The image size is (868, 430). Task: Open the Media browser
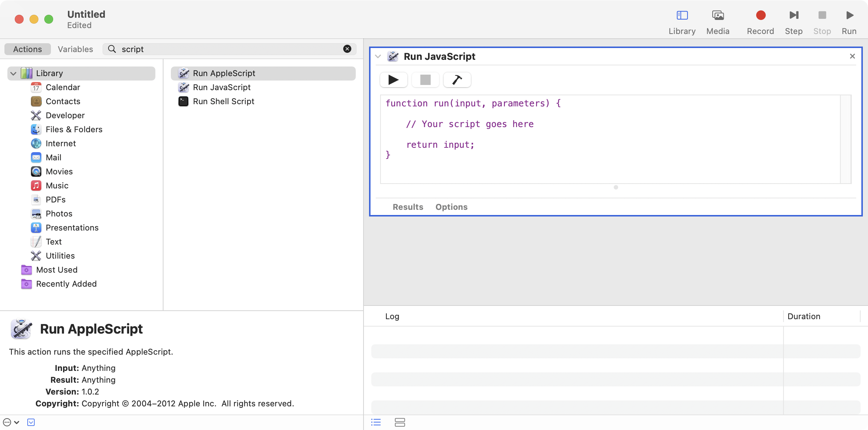pos(718,22)
